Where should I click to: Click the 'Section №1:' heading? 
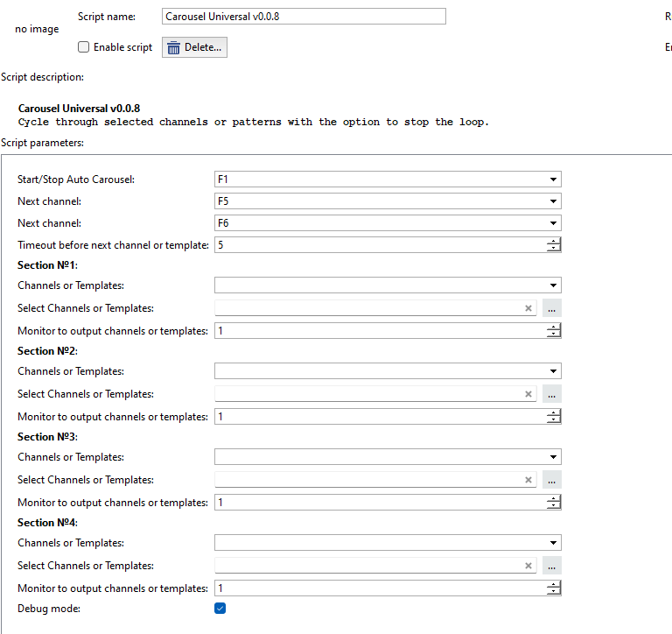click(x=47, y=265)
